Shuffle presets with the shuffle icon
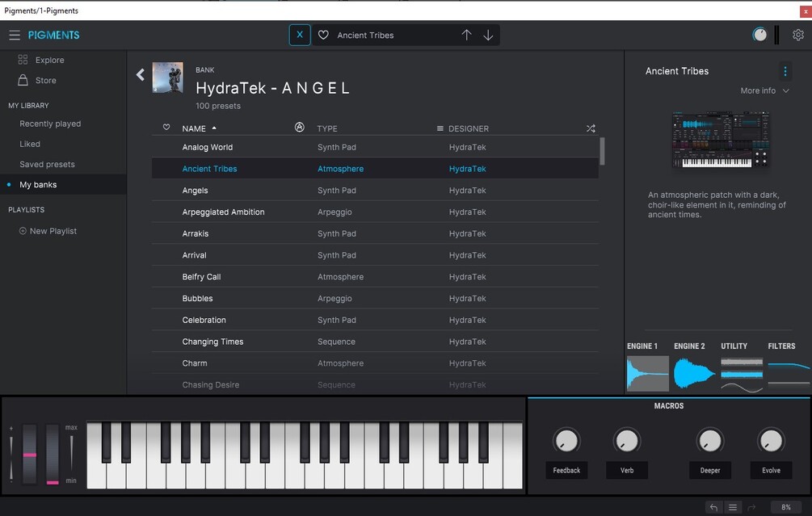Image resolution: width=812 pixels, height=516 pixels. [x=591, y=128]
